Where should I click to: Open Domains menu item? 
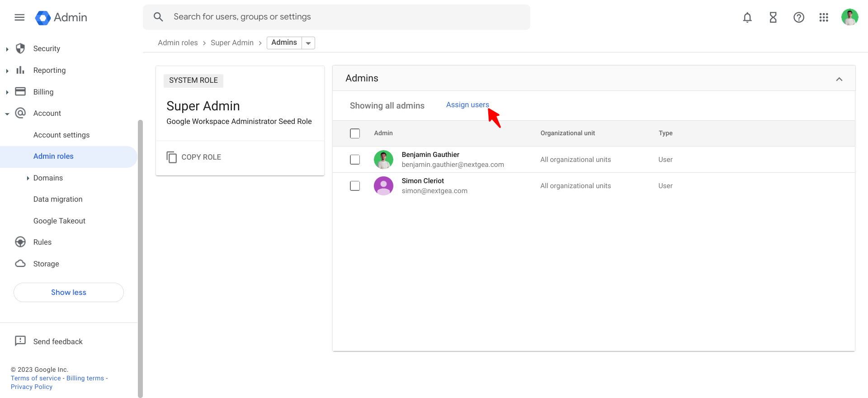click(48, 178)
